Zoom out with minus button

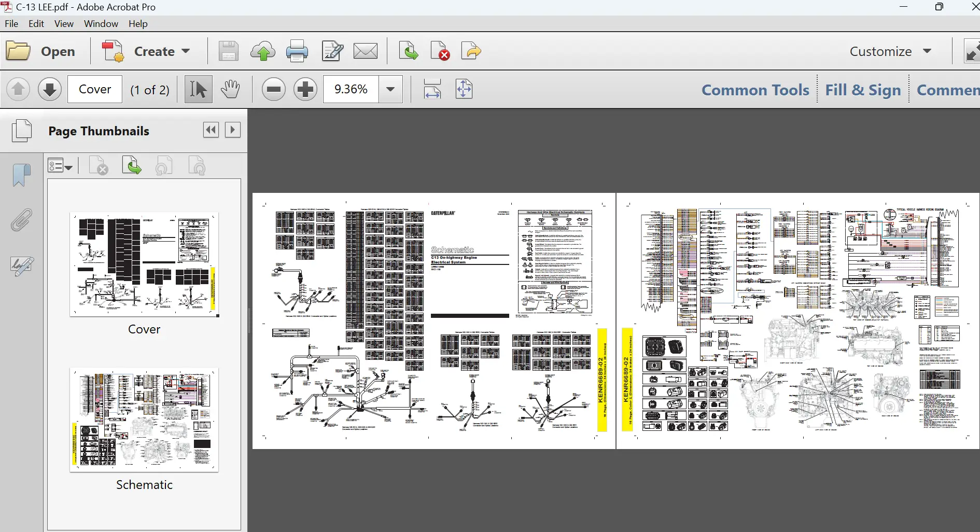[x=273, y=89]
